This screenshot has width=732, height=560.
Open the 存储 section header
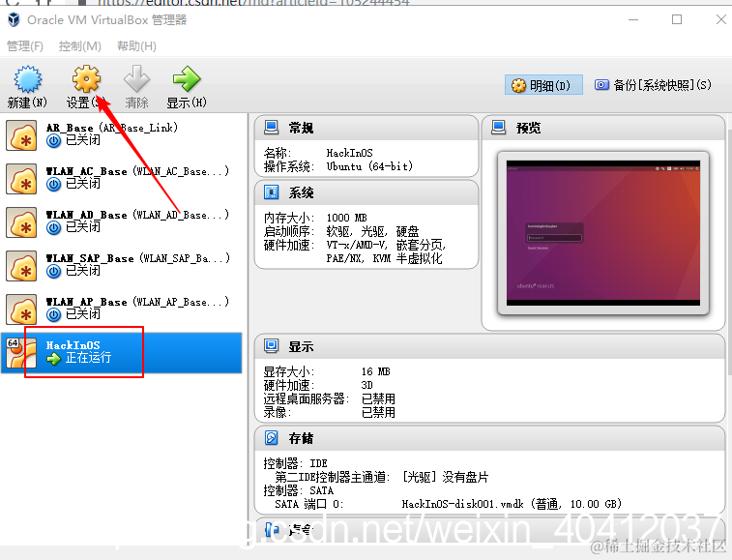point(489,438)
